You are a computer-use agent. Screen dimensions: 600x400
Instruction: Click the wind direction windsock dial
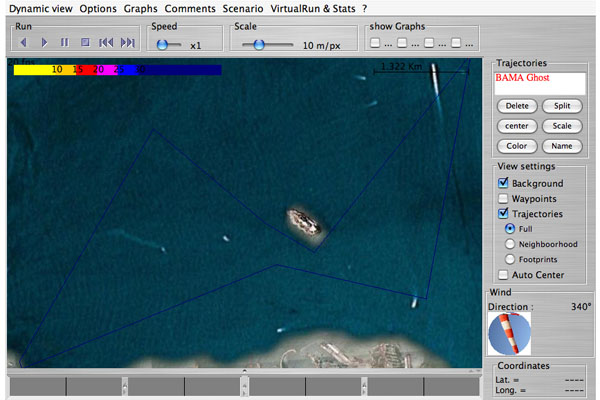coord(509,333)
